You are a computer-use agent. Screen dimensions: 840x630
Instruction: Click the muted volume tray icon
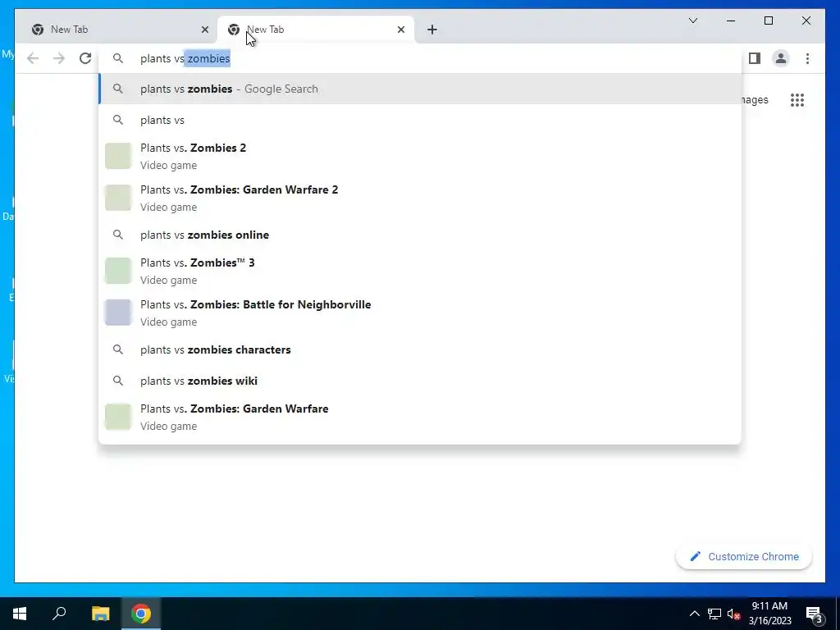click(733, 614)
